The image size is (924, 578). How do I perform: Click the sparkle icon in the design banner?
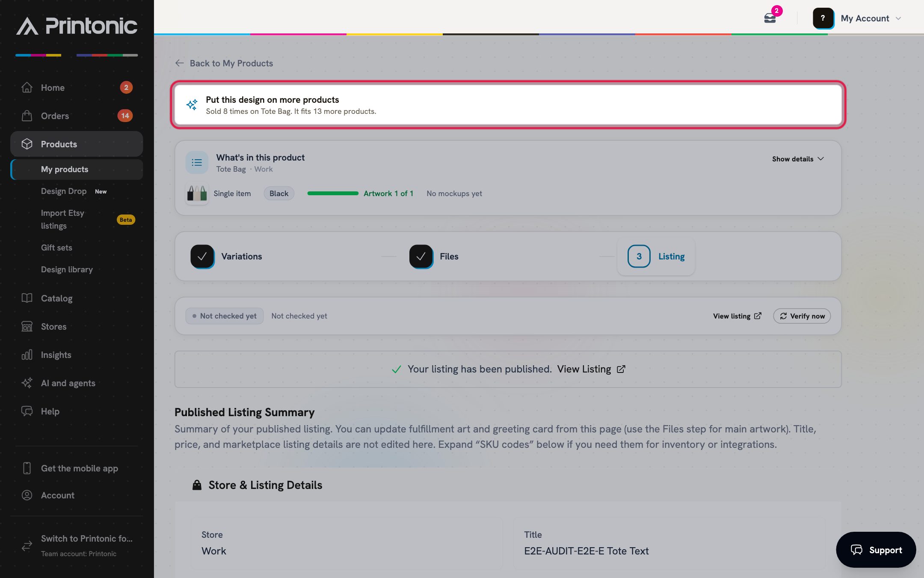click(192, 104)
